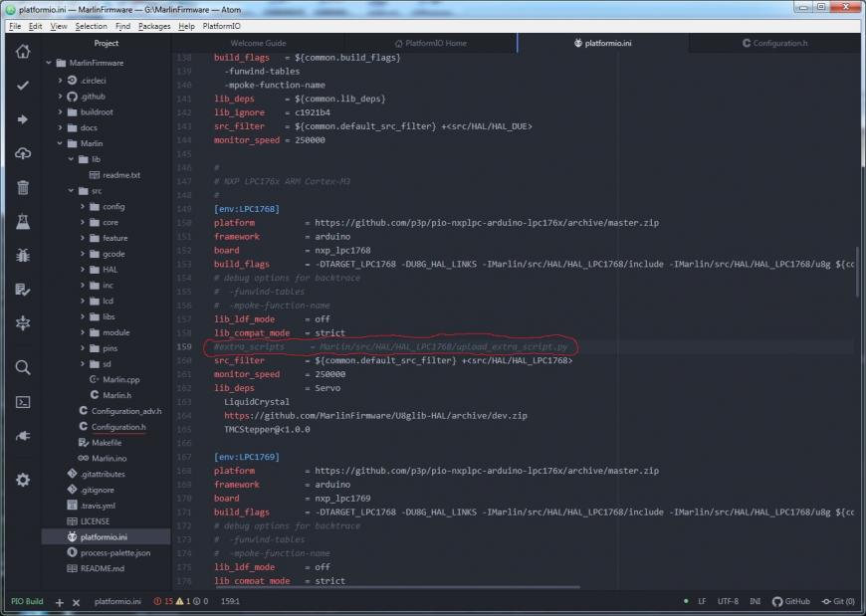Click the INI grammar selector
Viewport: 866px width, 616px height.
tap(755, 601)
